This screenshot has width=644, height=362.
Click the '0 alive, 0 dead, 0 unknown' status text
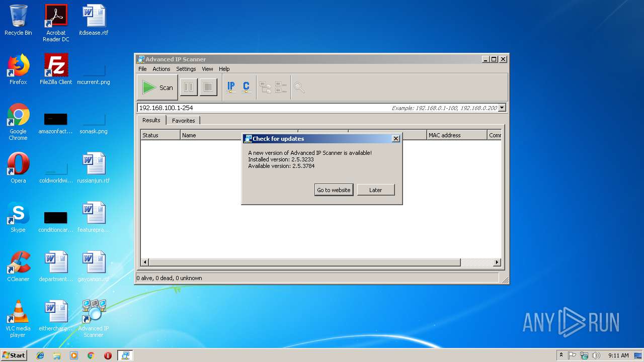pos(170,278)
